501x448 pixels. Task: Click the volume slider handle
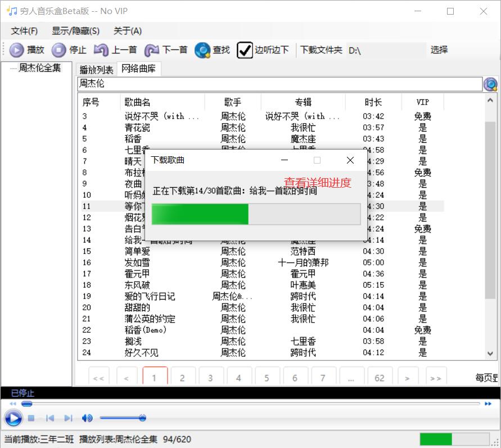point(142,418)
